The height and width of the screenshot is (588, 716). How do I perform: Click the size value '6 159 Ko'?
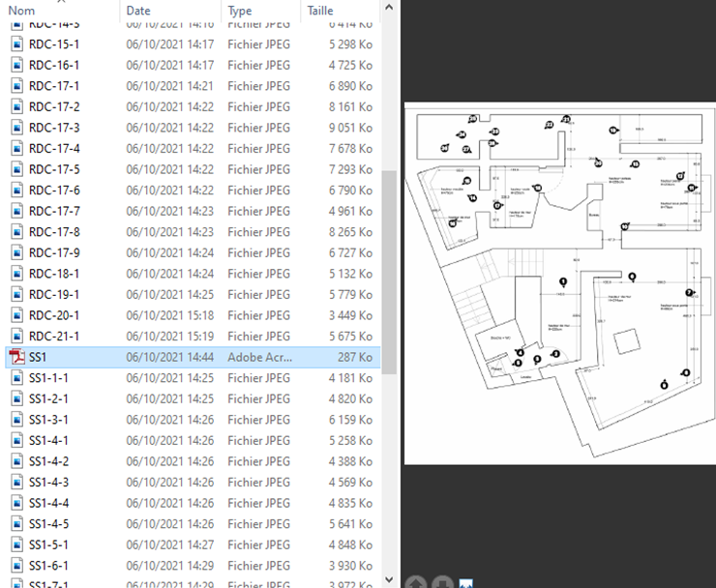tap(350, 420)
